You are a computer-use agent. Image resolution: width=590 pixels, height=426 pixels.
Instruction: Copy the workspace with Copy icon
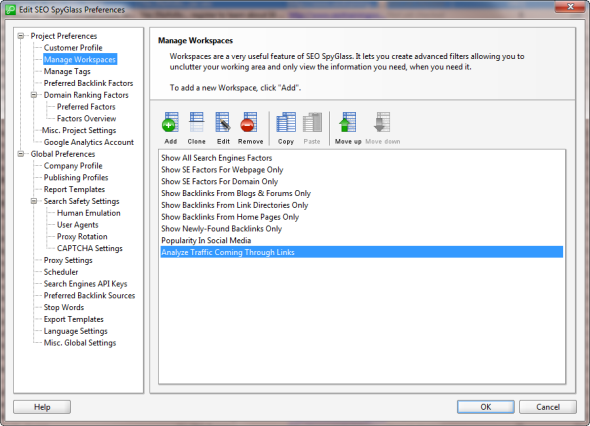pos(286,123)
